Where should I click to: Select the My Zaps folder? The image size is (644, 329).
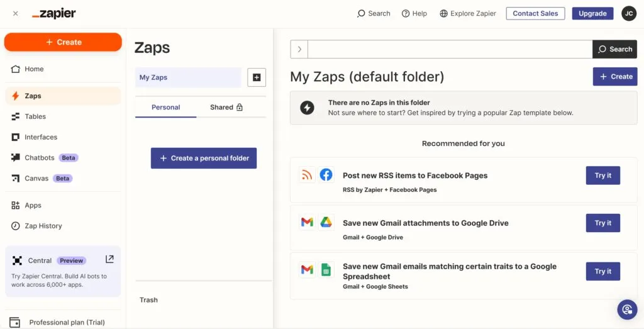(188, 77)
